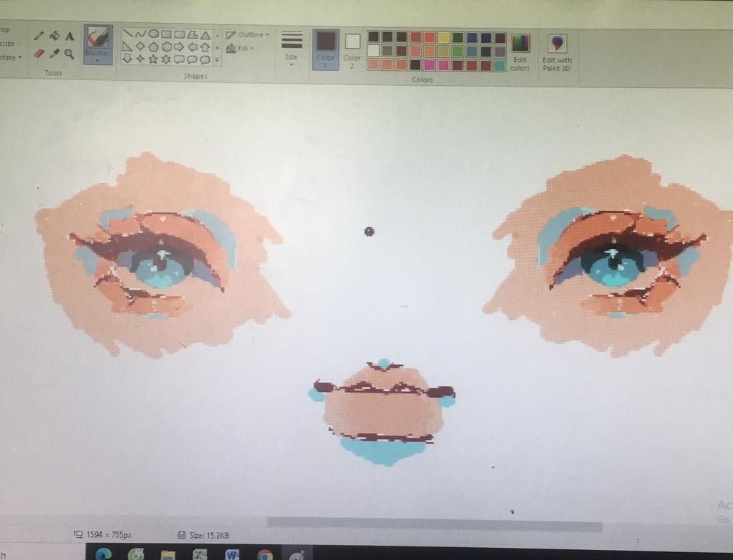The height and width of the screenshot is (560, 733).
Task: Pick the Rectangle shape
Action: coord(166,34)
